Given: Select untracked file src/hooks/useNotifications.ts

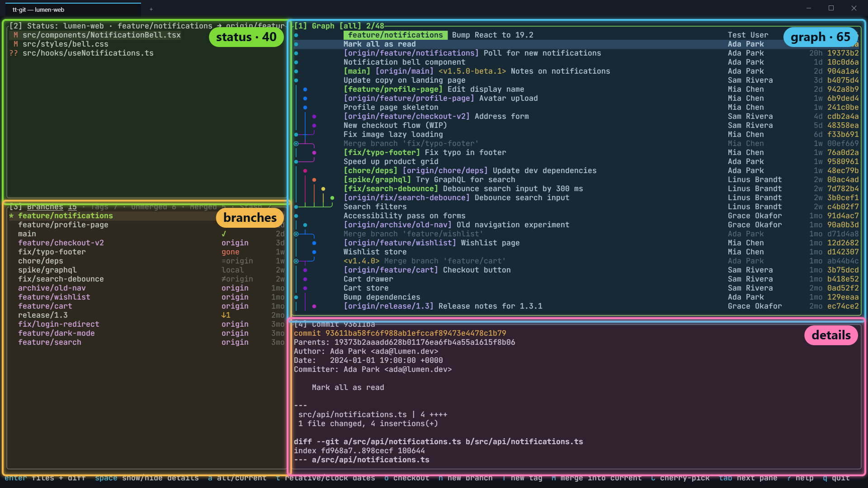Looking at the screenshot, I should (x=81, y=53).
